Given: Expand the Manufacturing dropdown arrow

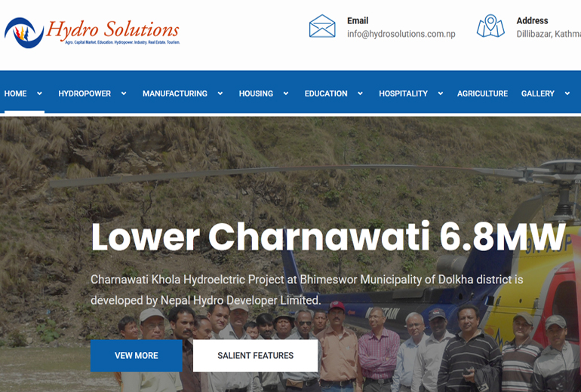Looking at the screenshot, I should coord(220,93).
